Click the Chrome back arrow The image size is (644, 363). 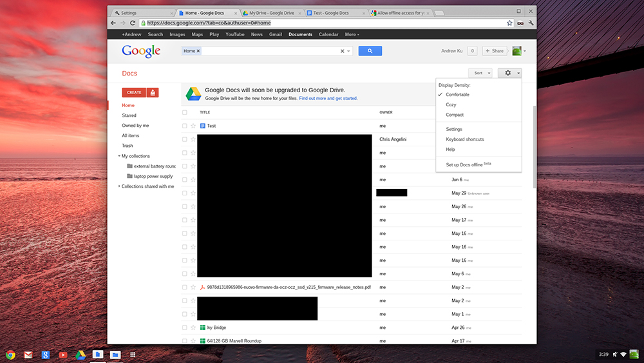pyautogui.click(x=113, y=23)
